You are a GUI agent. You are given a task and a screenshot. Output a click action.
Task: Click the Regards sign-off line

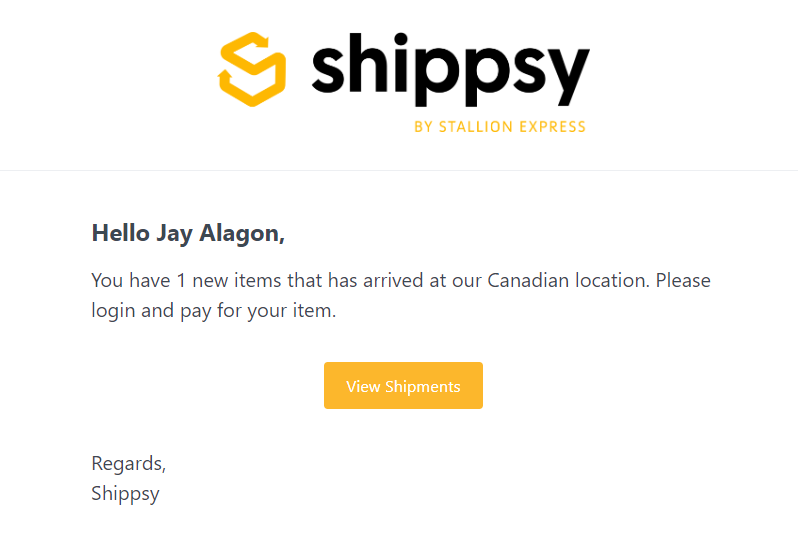click(128, 464)
